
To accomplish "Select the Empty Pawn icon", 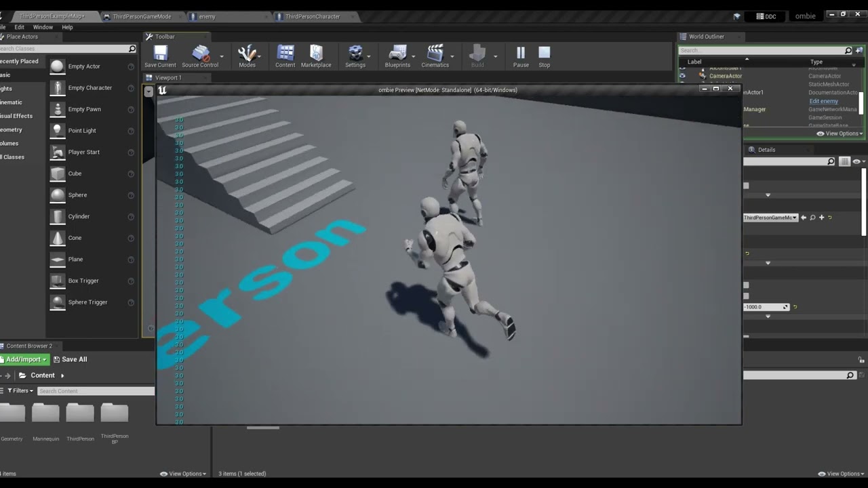I will tap(58, 109).
